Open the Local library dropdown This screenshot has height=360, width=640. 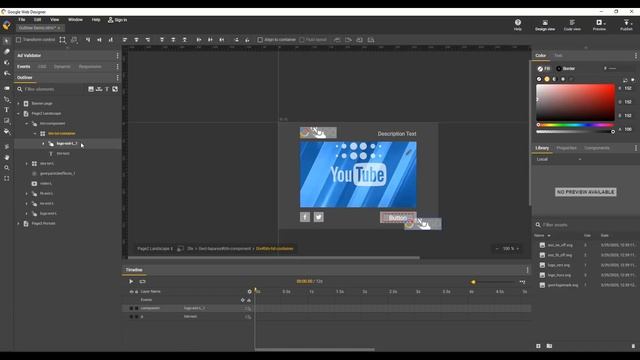[x=559, y=159]
